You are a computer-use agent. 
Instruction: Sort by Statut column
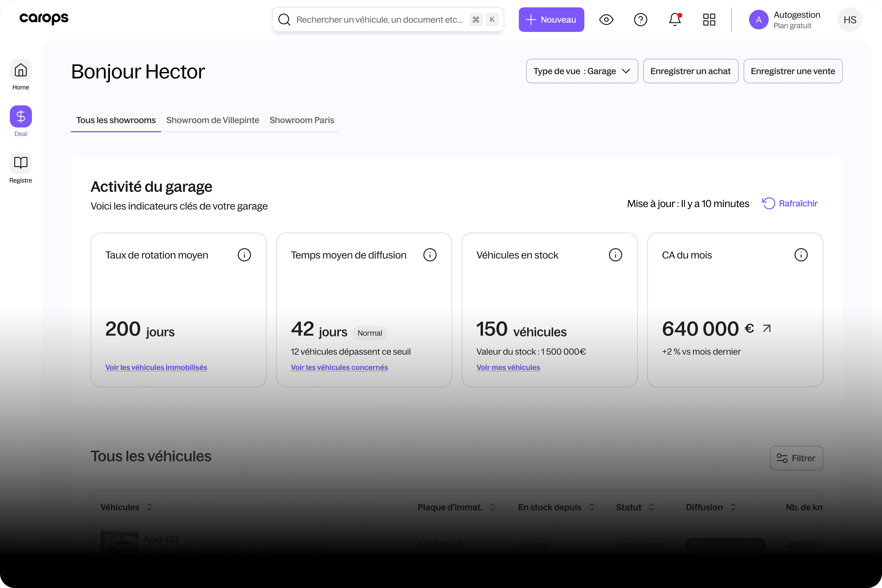pos(652,507)
